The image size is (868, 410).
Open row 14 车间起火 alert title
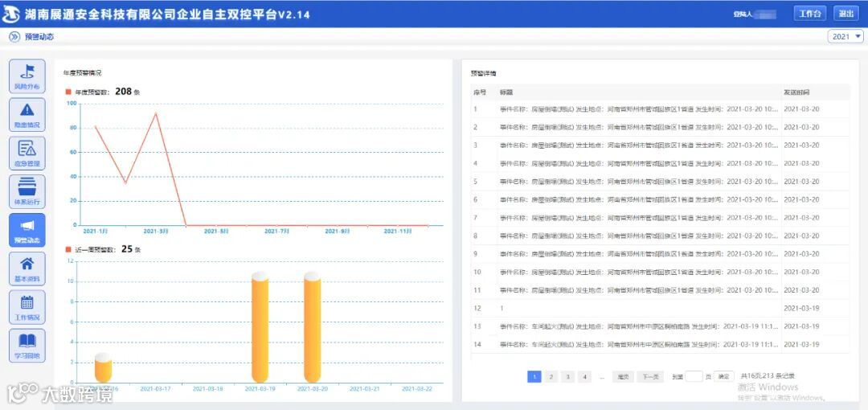[x=639, y=345]
